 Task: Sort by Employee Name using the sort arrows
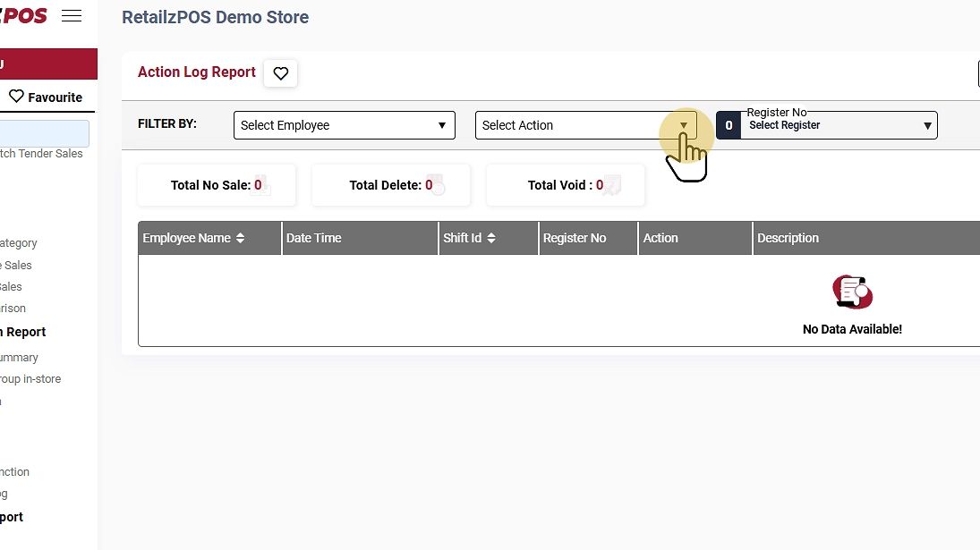240,239
